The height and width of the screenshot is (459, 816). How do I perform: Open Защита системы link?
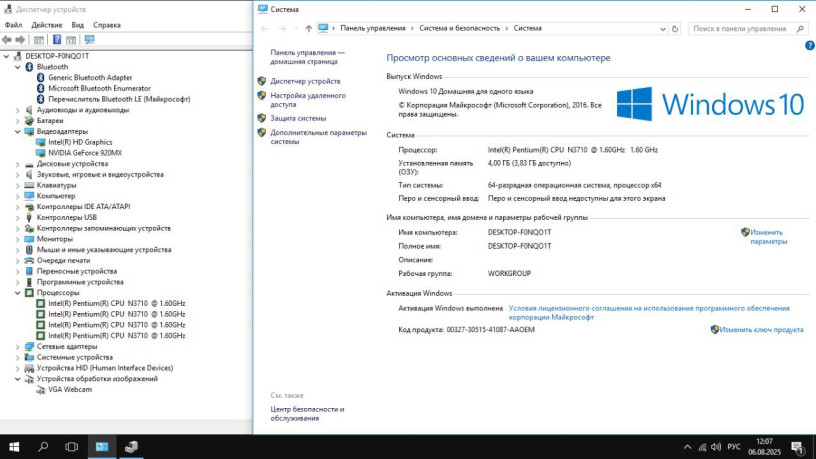point(298,118)
